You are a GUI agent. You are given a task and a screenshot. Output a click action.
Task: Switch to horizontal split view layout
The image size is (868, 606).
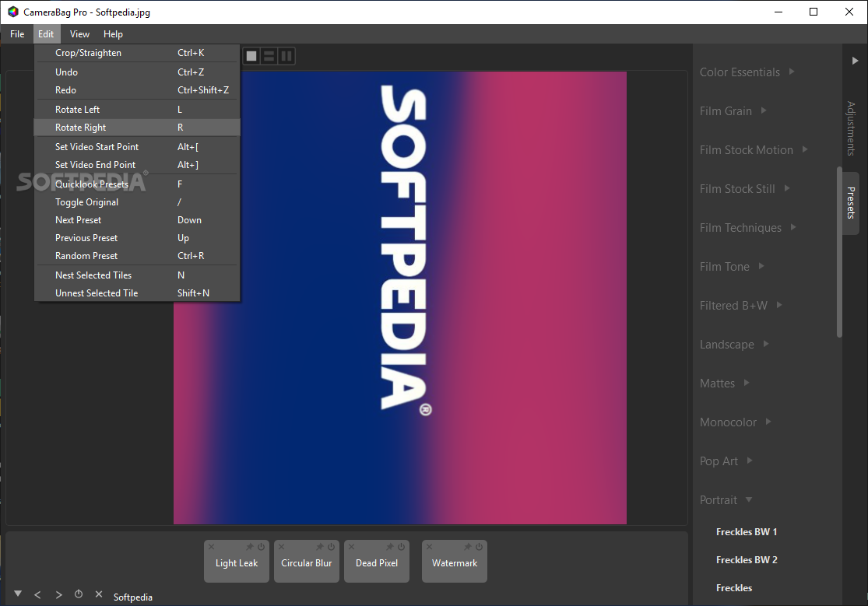pos(269,56)
